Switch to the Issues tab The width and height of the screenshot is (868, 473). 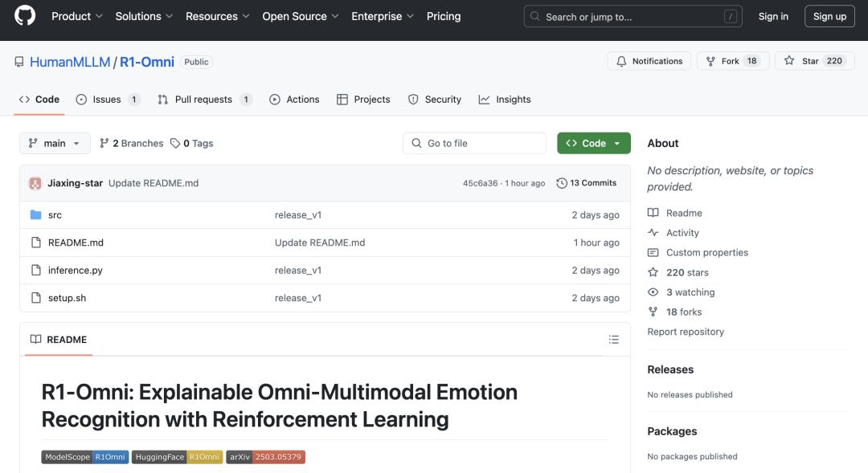point(107,100)
